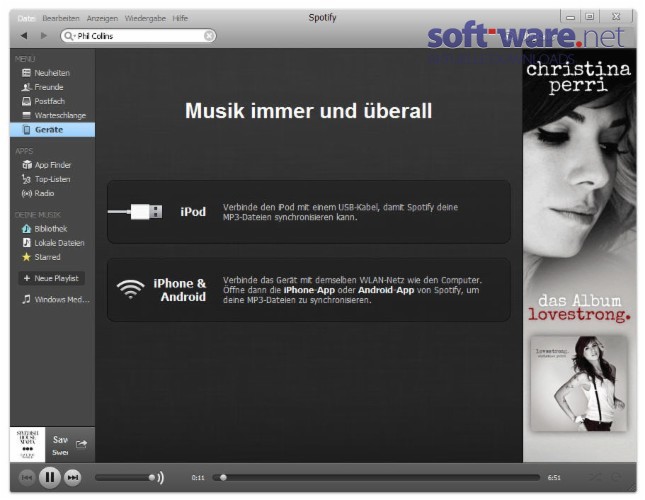The image size is (645, 500).
Task: Click the Freunde people icon
Action: 26,87
